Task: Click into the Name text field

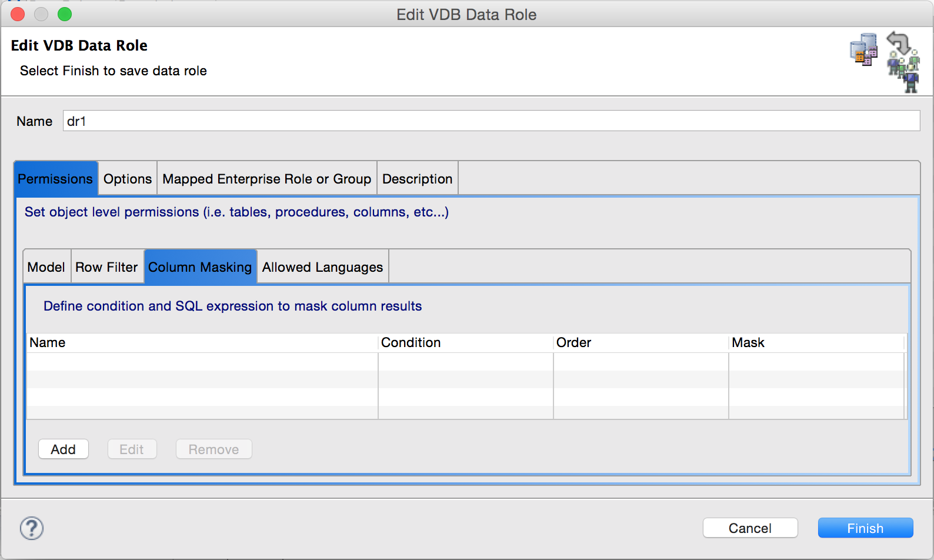Action: click(x=491, y=121)
